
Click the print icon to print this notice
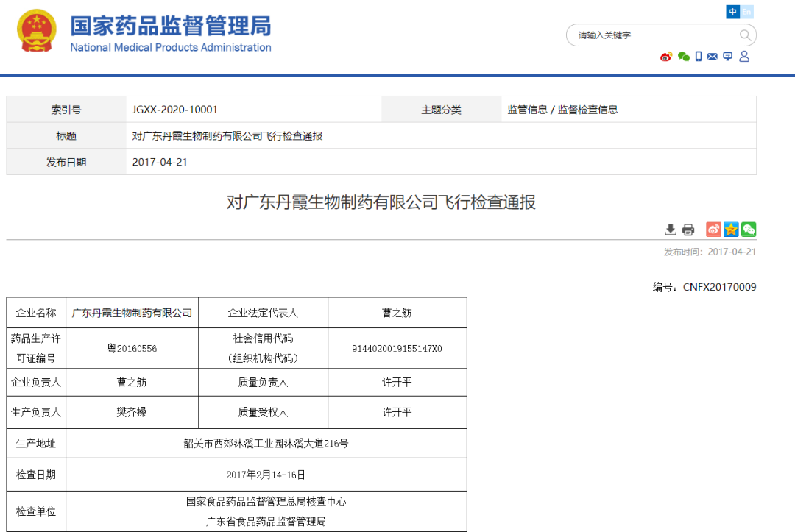point(688,229)
